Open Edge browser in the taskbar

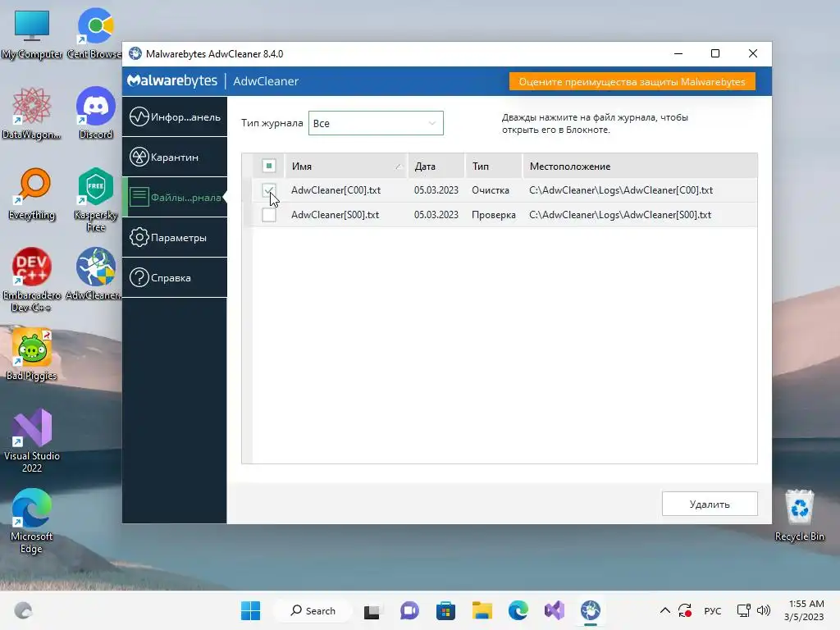coord(518,610)
